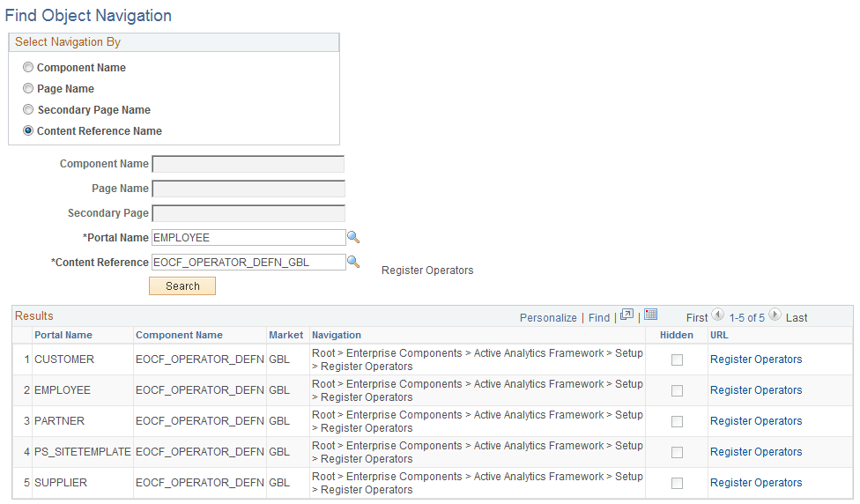The height and width of the screenshot is (504, 860).
Task: Select EMPLOYEE portal name cell in results
Action: 63,390
